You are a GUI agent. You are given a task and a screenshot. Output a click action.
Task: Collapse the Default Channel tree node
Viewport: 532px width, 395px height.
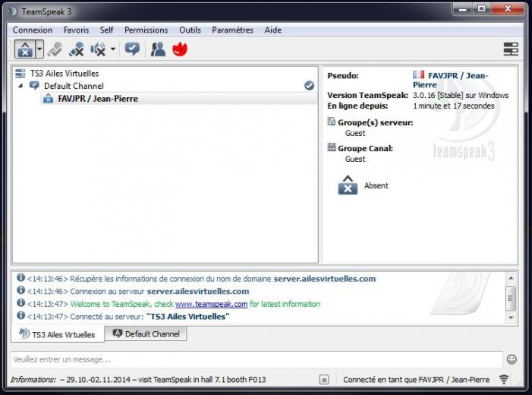[20, 87]
